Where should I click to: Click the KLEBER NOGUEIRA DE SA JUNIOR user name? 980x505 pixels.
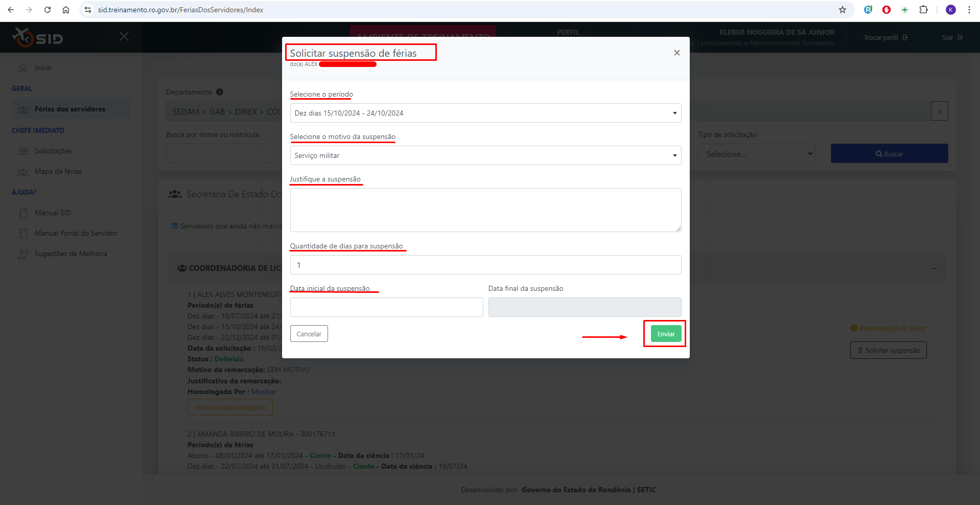tap(777, 32)
